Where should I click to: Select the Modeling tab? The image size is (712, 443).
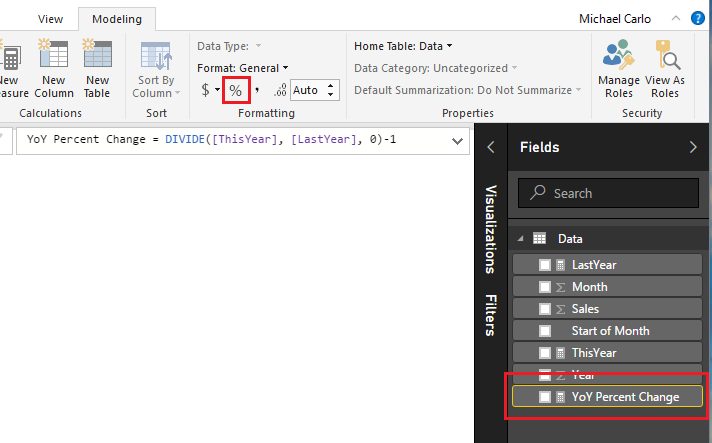click(x=117, y=19)
